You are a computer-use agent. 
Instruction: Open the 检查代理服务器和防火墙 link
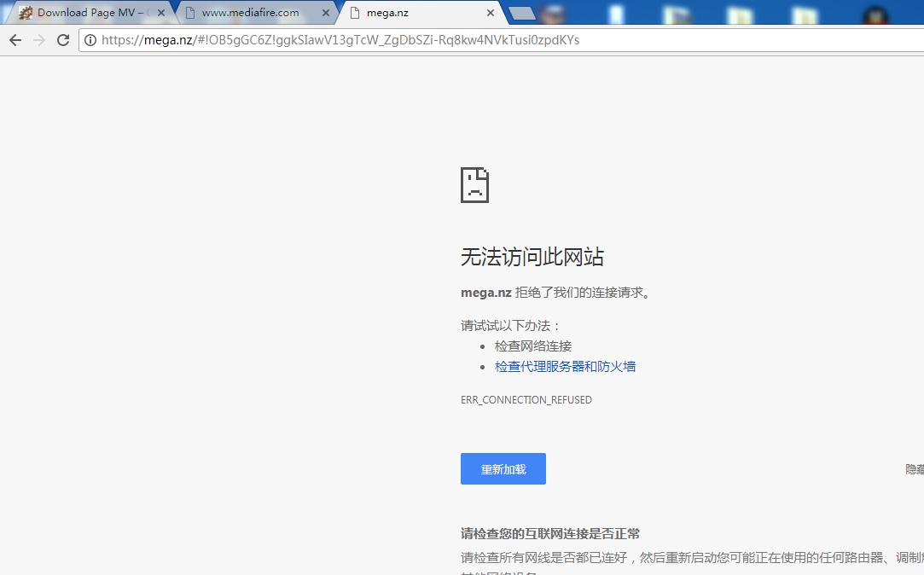point(565,367)
